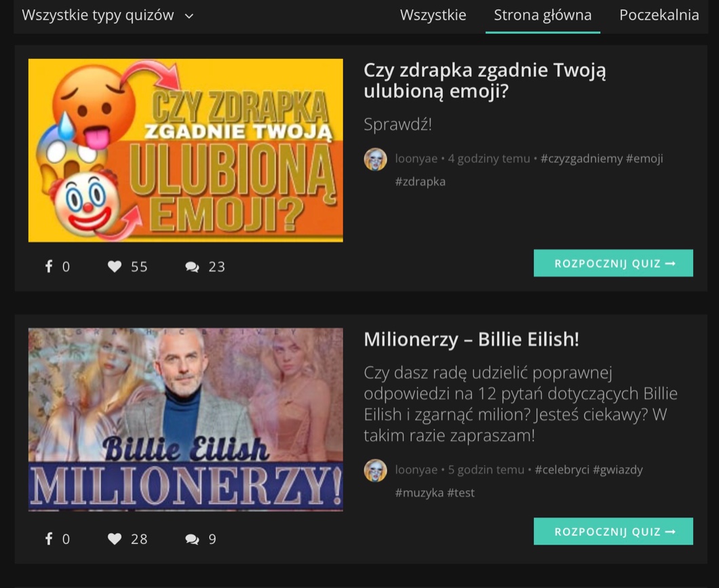Open comments icon on the emoji quiz
The height and width of the screenshot is (588, 719).
192,267
